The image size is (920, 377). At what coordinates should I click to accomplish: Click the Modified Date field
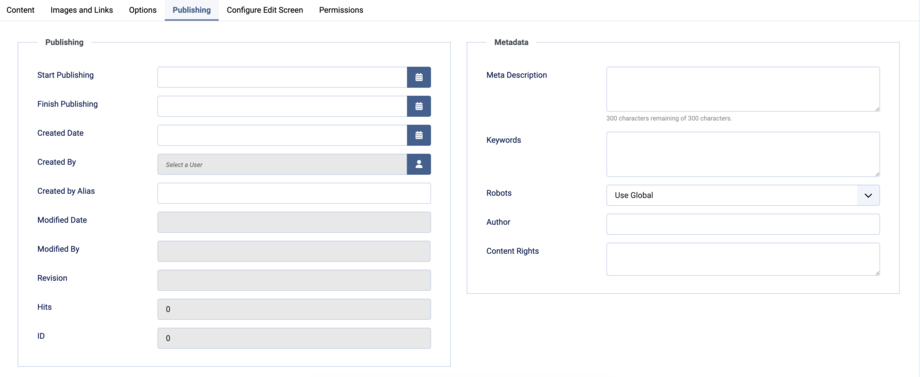[294, 222]
